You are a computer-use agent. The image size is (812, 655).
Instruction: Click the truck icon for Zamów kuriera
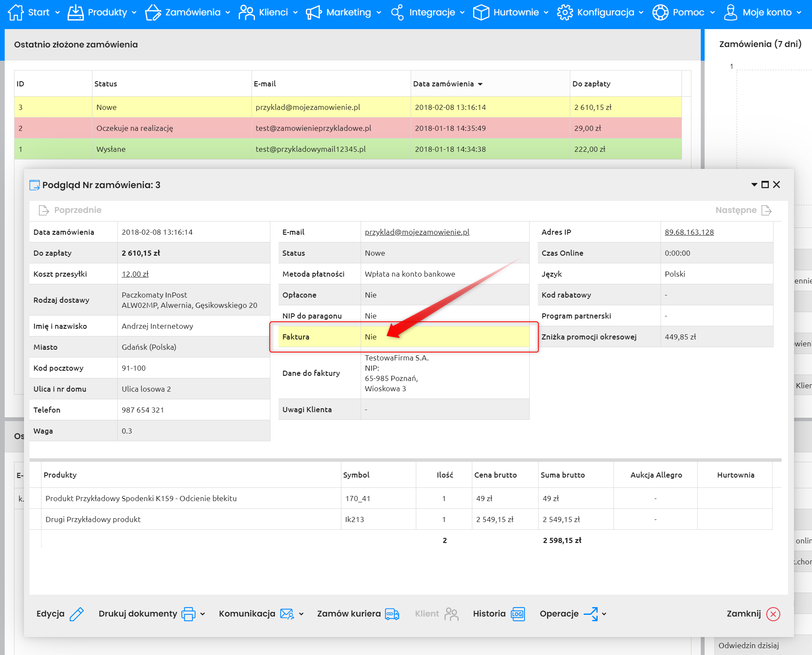click(392, 614)
